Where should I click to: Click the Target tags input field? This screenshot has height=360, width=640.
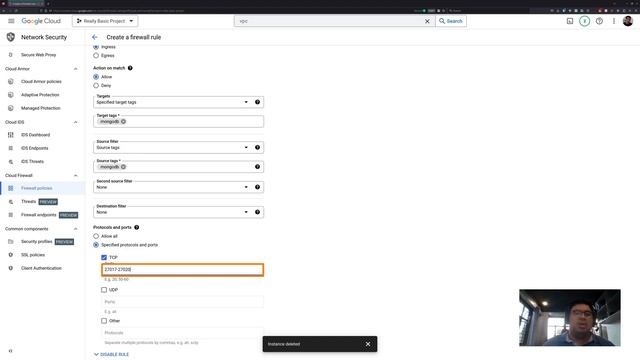(x=178, y=121)
